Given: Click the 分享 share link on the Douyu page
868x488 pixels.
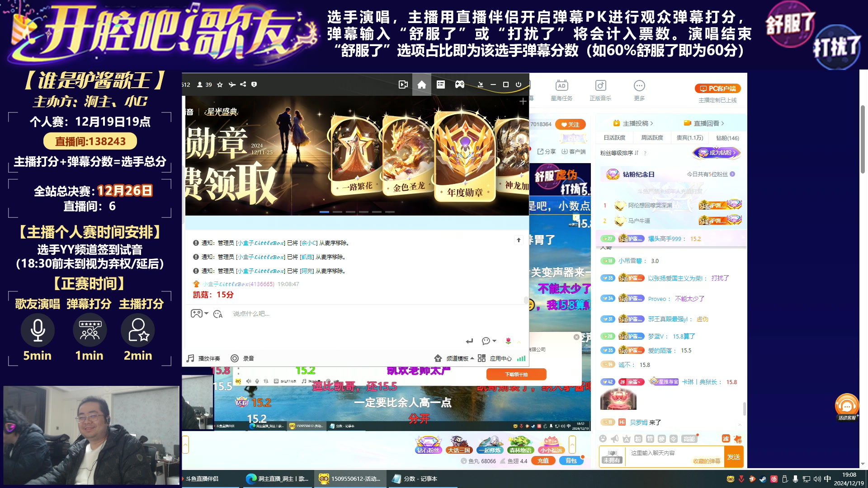Looking at the screenshot, I should pos(547,152).
